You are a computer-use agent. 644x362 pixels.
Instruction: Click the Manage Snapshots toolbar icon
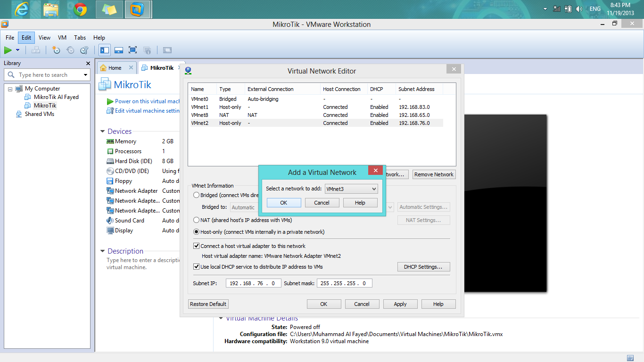[x=84, y=50]
